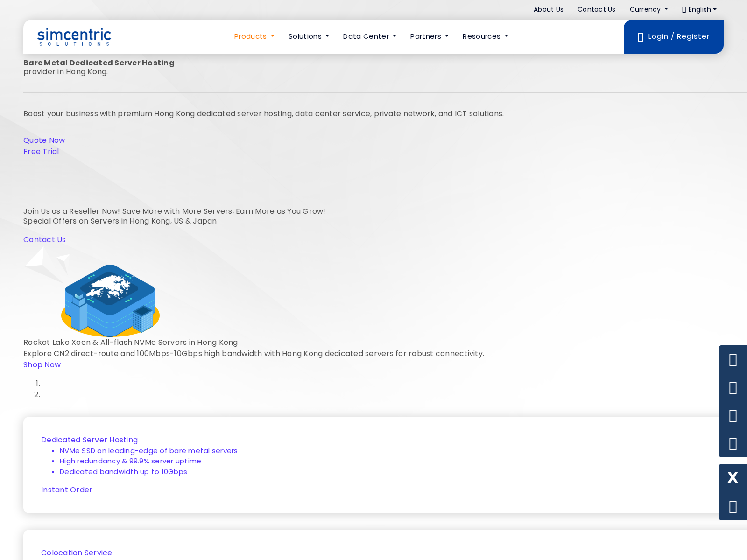
Task: Click Instant Order in Dedicated Server card
Action: [66, 490]
